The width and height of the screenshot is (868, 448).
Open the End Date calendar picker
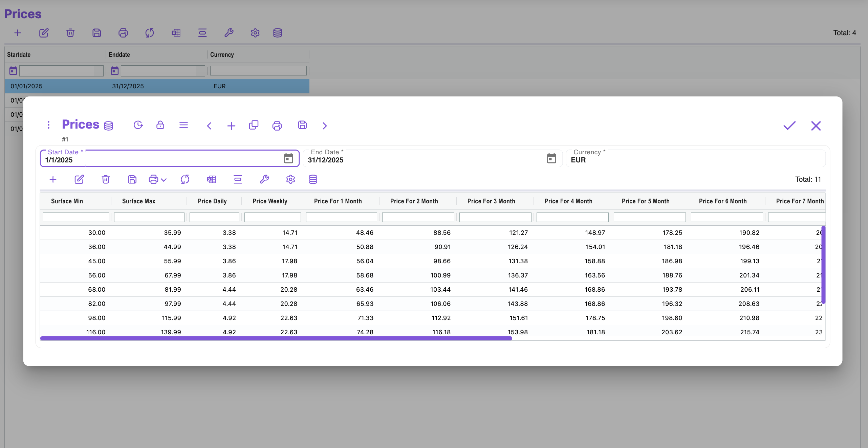click(551, 158)
